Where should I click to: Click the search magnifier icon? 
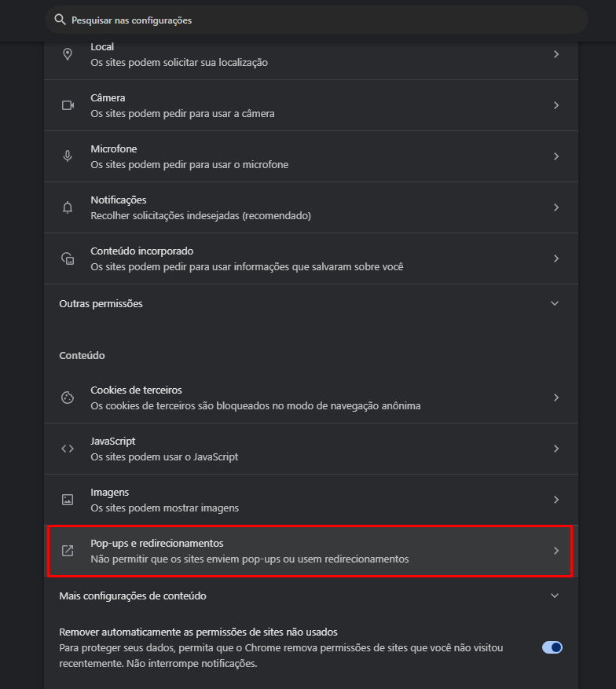tap(60, 20)
